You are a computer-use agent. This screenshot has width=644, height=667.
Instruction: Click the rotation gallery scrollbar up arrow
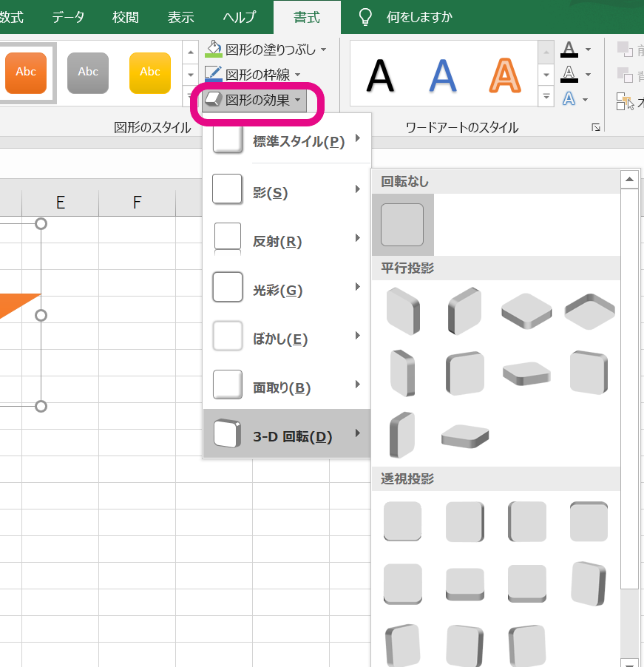(630, 177)
